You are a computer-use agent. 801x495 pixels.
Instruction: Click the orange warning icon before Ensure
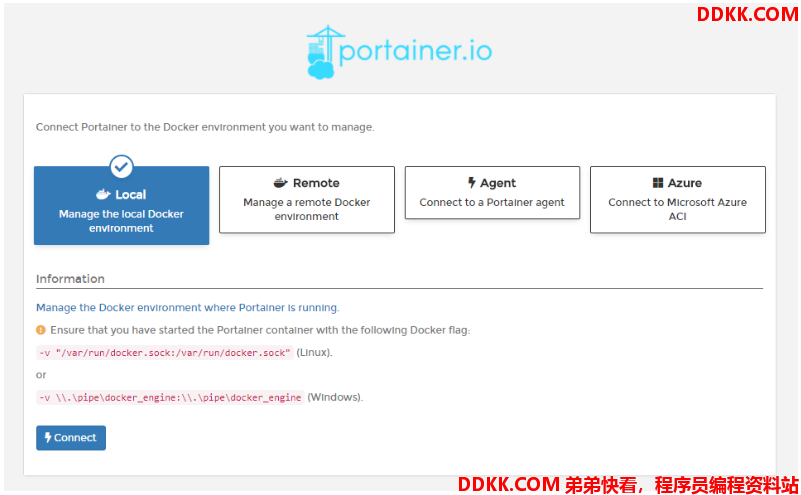[x=41, y=330]
